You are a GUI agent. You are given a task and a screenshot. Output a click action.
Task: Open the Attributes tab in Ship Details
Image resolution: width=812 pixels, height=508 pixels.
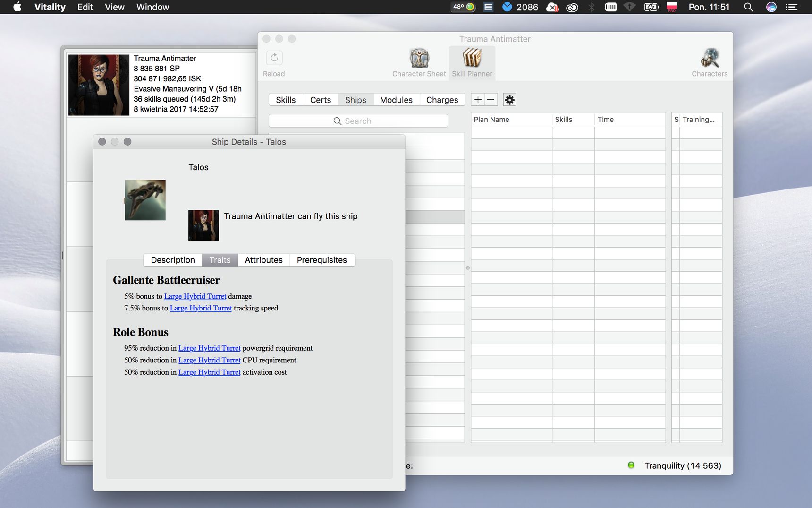(x=263, y=260)
